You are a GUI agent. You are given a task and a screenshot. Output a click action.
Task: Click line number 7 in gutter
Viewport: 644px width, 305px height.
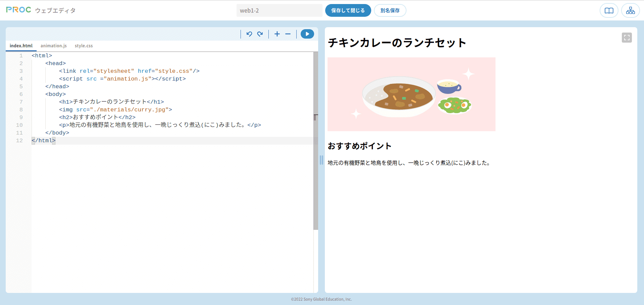coord(21,102)
